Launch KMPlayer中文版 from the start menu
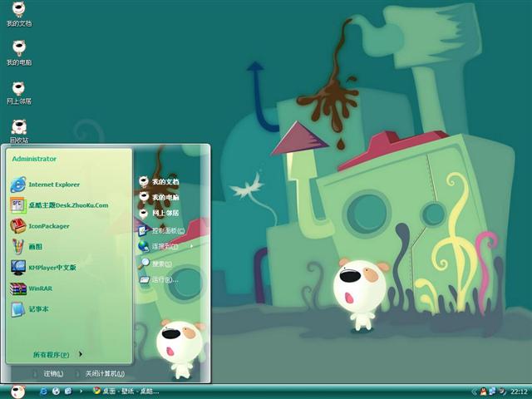The image size is (532, 399). [43, 268]
